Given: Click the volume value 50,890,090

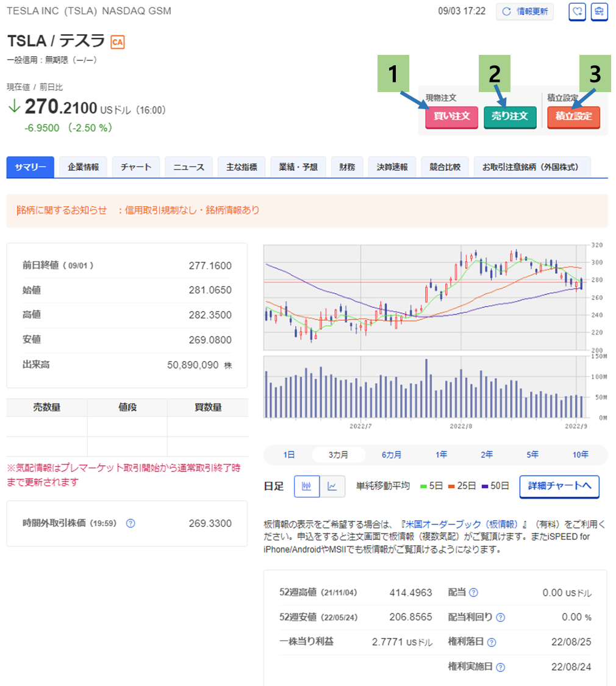Looking at the screenshot, I should point(193,365).
